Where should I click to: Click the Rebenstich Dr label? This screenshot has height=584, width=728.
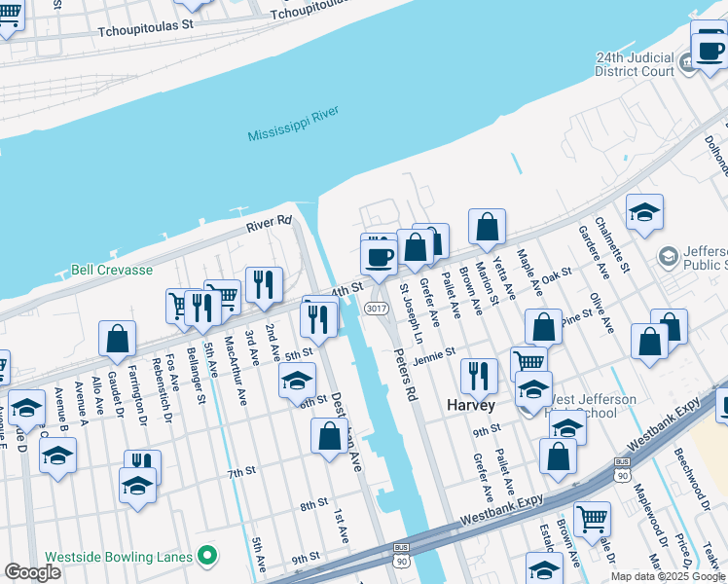point(163,390)
